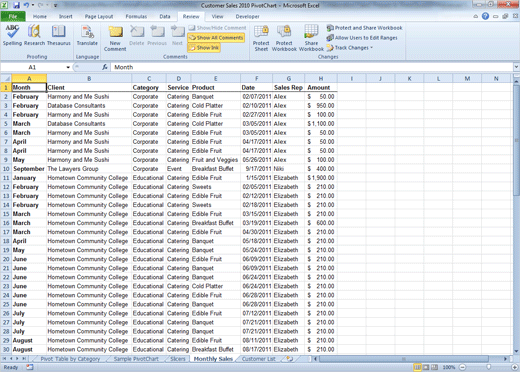Go to the Previous comment
520x372 pixels.
pos(157,36)
